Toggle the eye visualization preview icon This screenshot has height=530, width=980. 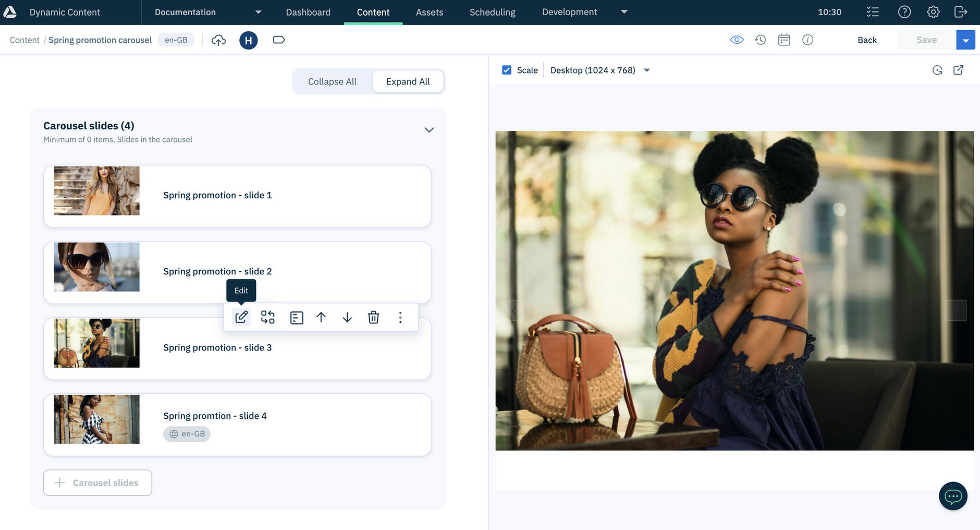click(737, 40)
